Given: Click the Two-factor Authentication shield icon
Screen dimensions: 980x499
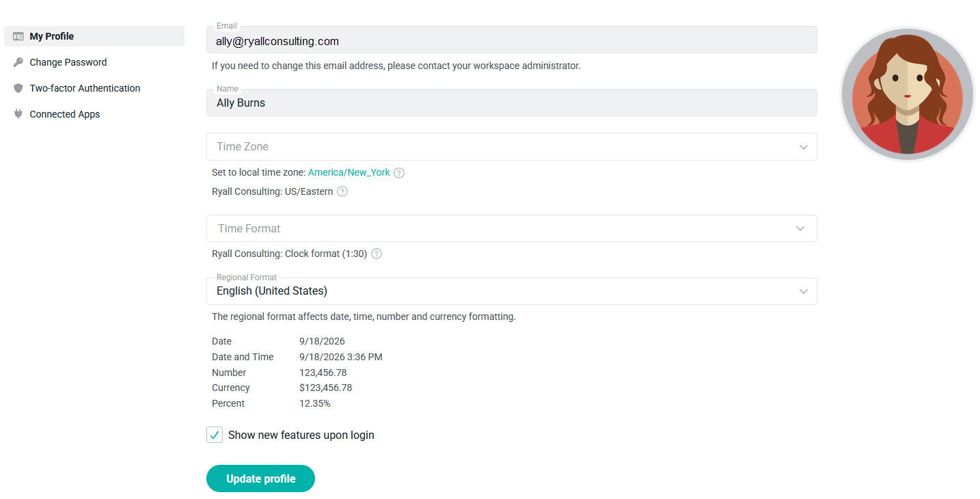Looking at the screenshot, I should (18, 88).
